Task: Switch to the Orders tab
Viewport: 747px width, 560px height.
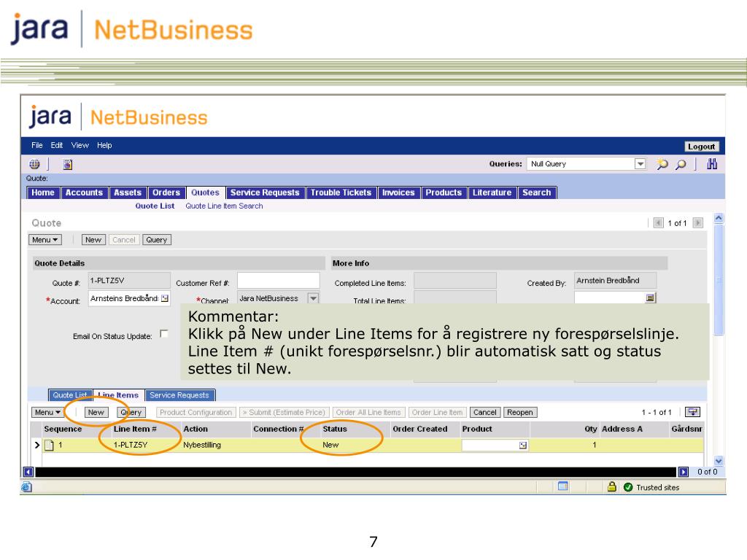Action: (x=166, y=192)
